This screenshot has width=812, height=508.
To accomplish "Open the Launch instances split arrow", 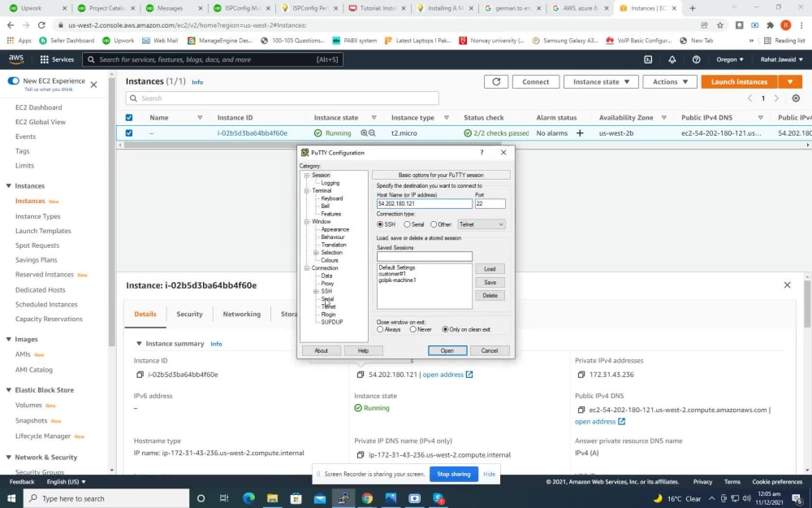I will coord(790,82).
